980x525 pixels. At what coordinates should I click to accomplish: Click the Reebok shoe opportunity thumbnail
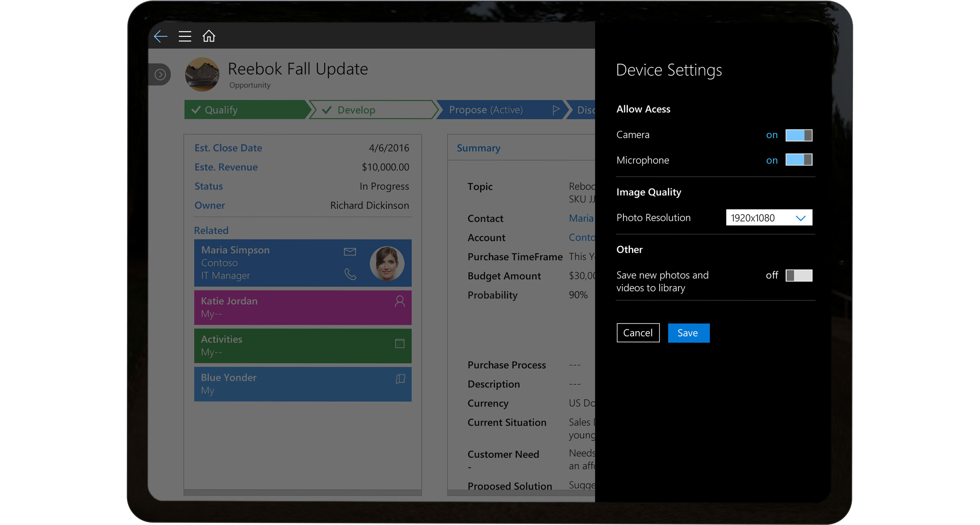(202, 75)
